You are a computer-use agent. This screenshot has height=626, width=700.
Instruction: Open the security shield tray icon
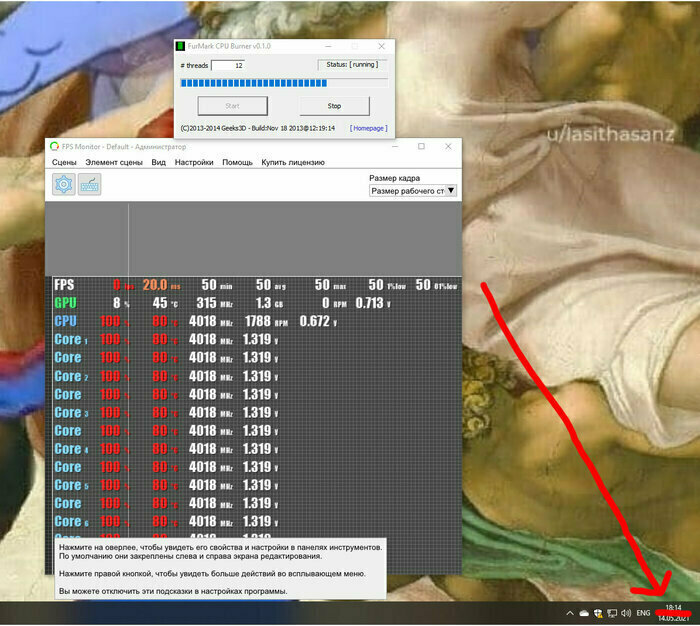598,613
